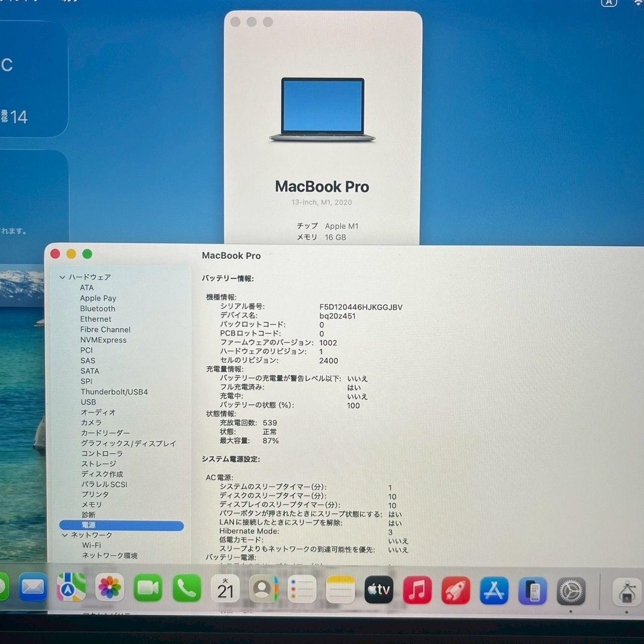This screenshot has height=644, width=644.
Task: Open Reminders from the Dock
Action: click(302, 589)
